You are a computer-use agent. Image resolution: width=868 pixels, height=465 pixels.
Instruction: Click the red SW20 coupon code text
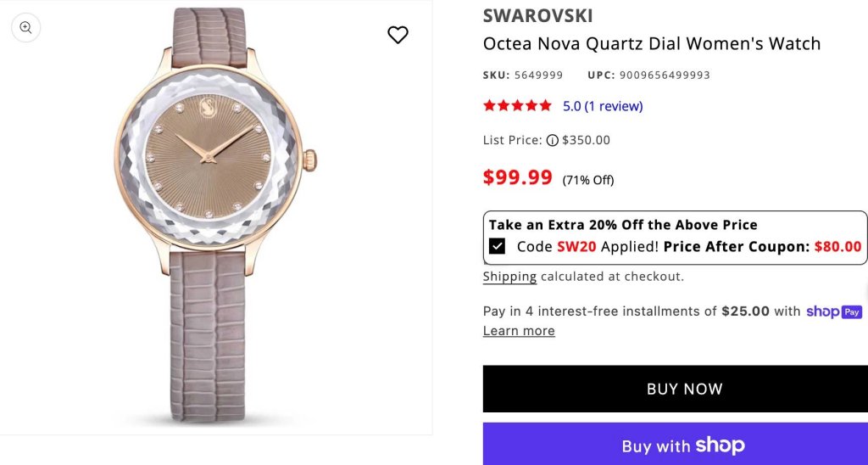(576, 247)
